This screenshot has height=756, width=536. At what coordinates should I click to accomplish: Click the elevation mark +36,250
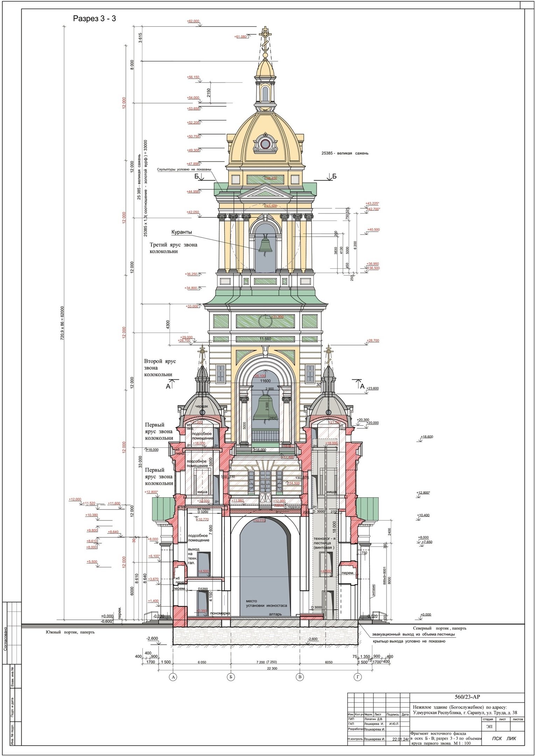tap(191, 274)
